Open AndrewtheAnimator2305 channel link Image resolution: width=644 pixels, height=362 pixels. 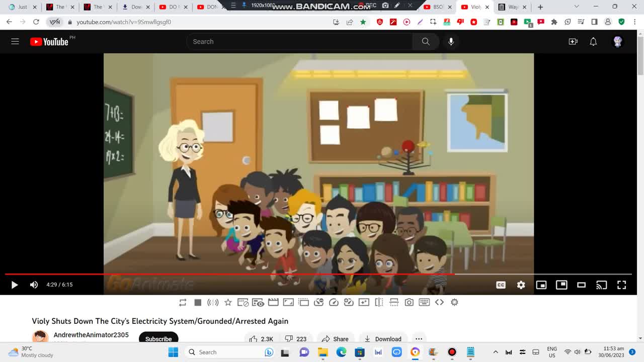pyautogui.click(x=91, y=335)
